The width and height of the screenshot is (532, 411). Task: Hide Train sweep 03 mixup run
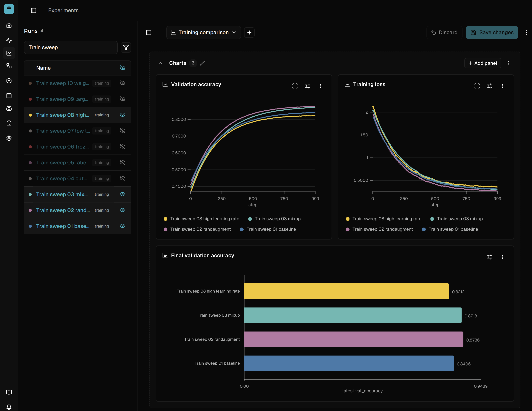tap(123, 194)
